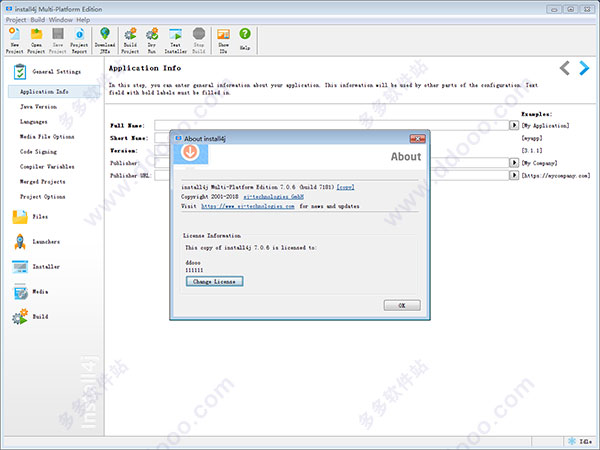This screenshot has width=600, height=450.
Task: Select Java Version in sidebar
Action: point(38,107)
